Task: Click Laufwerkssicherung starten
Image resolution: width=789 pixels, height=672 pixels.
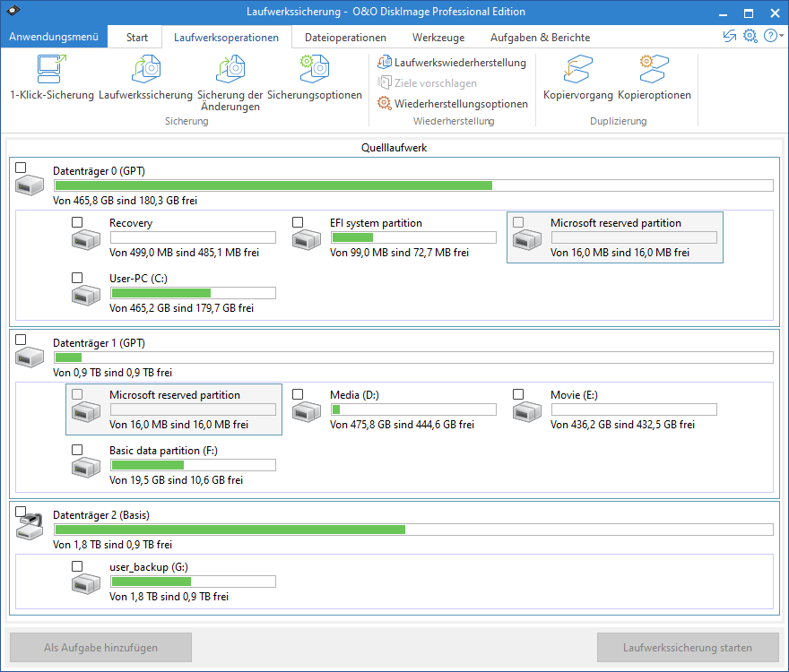Action: pyautogui.click(x=688, y=647)
